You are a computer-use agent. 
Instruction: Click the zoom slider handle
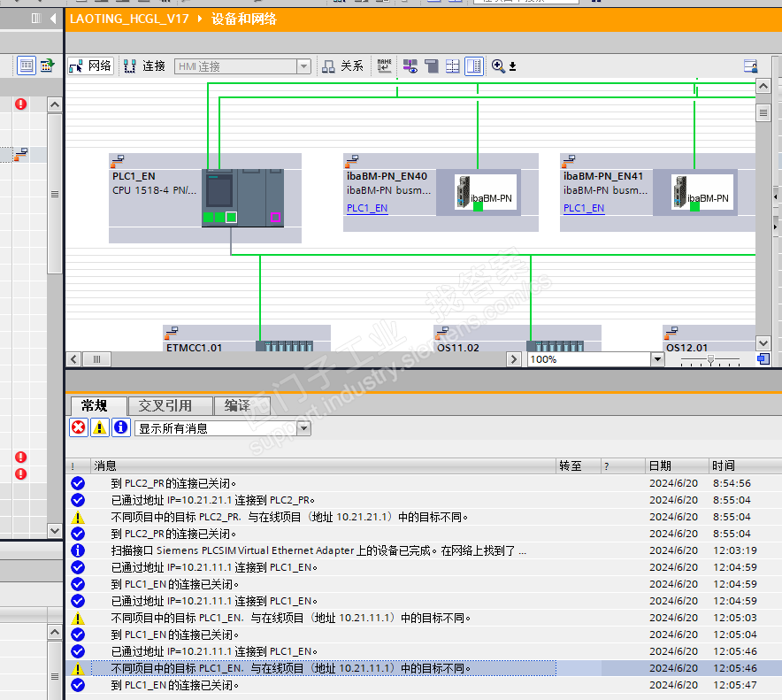coord(710,359)
